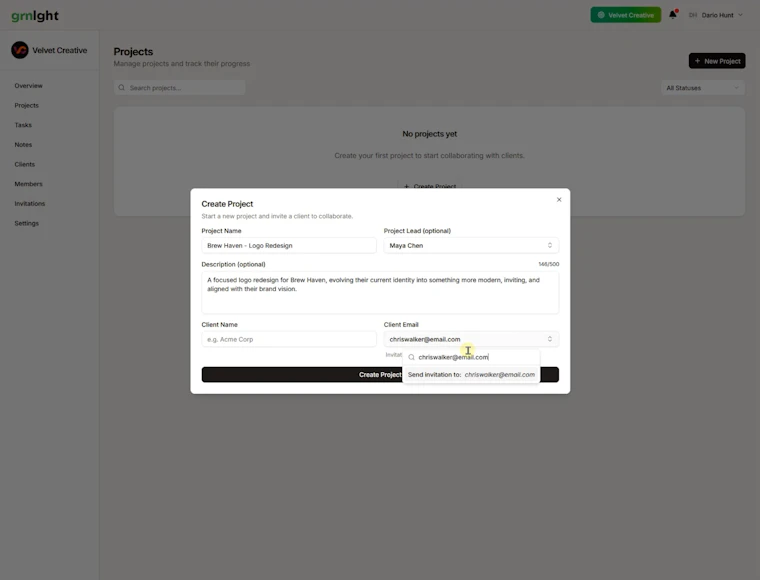Viewport: 760px width, 580px height.
Task: Click the Client Name input field
Action: [x=289, y=339]
